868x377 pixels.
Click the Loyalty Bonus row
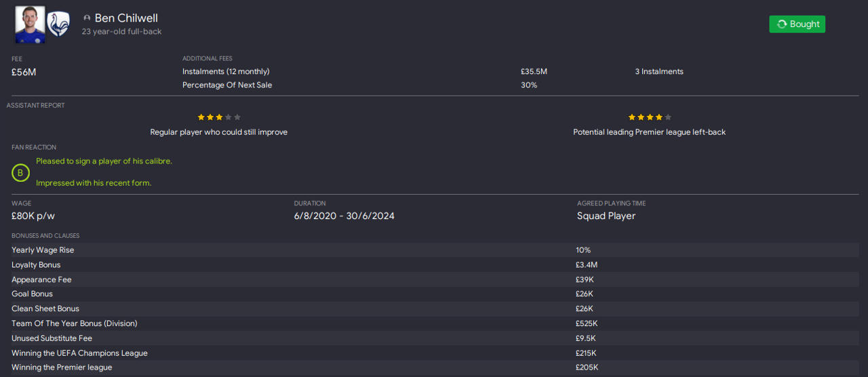pyautogui.click(x=36, y=265)
